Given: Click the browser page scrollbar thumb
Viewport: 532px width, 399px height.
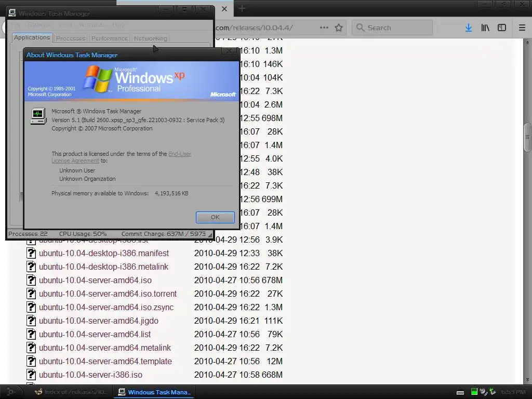Looking at the screenshot, I should coord(527,137).
